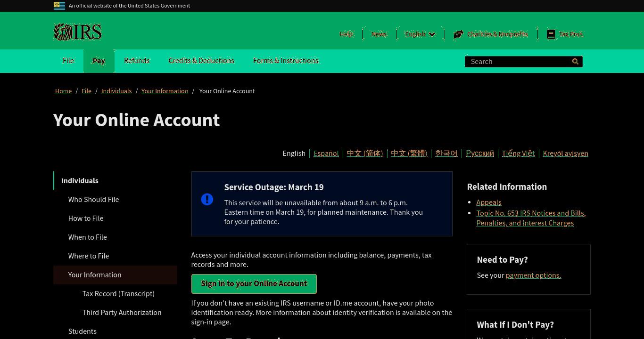Expand the English language dropdown in header
Image resolution: width=644 pixels, height=339 pixels.
[420, 34]
